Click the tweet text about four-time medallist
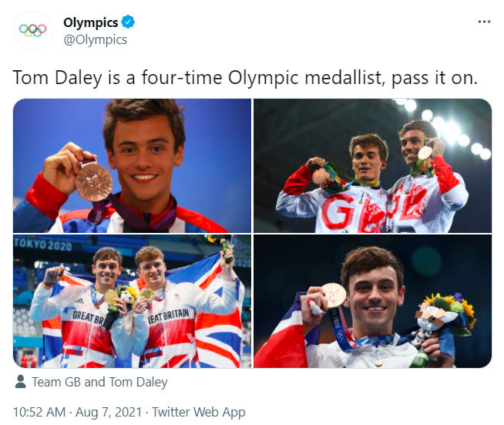Image resolution: width=504 pixels, height=425 pixels. tap(245, 78)
